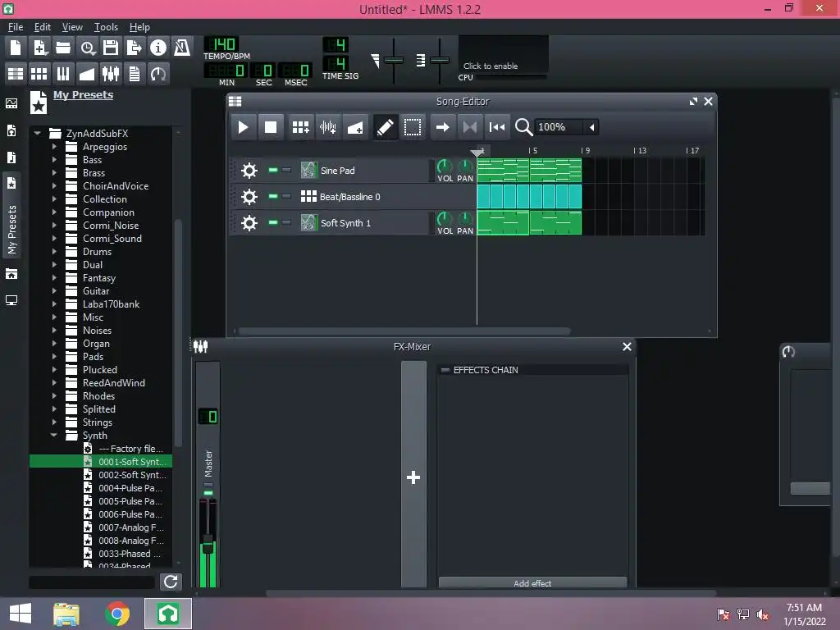Mute the Soft Synth 1 track
Viewport: 840px width, 630px height.
[273, 222]
